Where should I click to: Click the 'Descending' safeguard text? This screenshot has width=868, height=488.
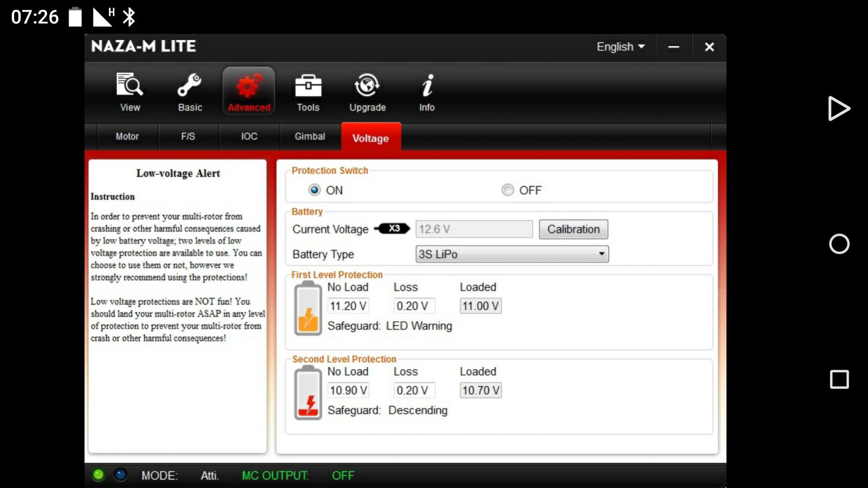(x=418, y=410)
